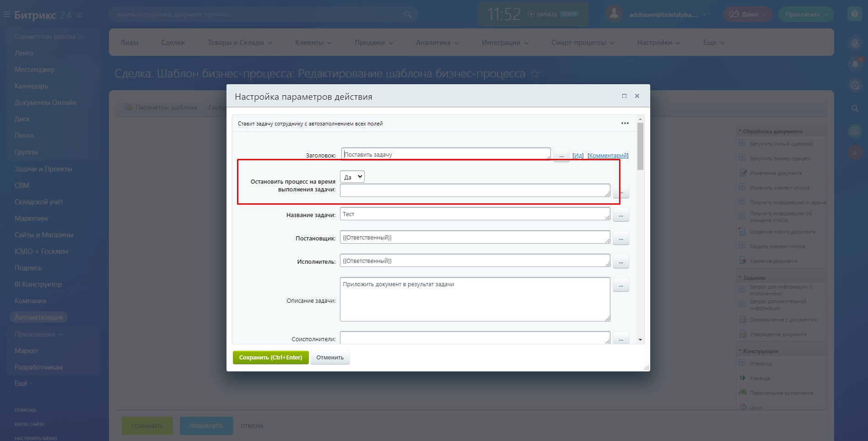Click into the Название задачи input field
This screenshot has height=441, width=868.
pos(474,214)
